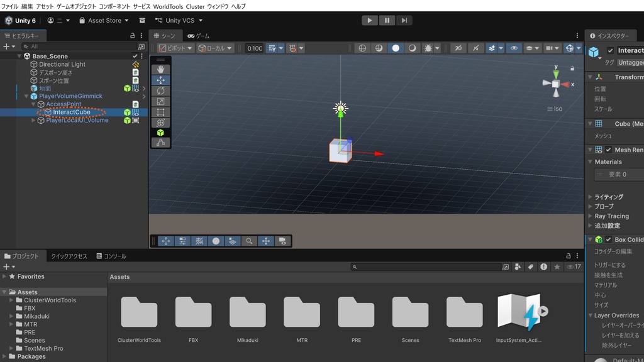This screenshot has height=362, width=644.
Task: Open the Quick Access (クイックアクセス) tab
Action: tap(69, 256)
